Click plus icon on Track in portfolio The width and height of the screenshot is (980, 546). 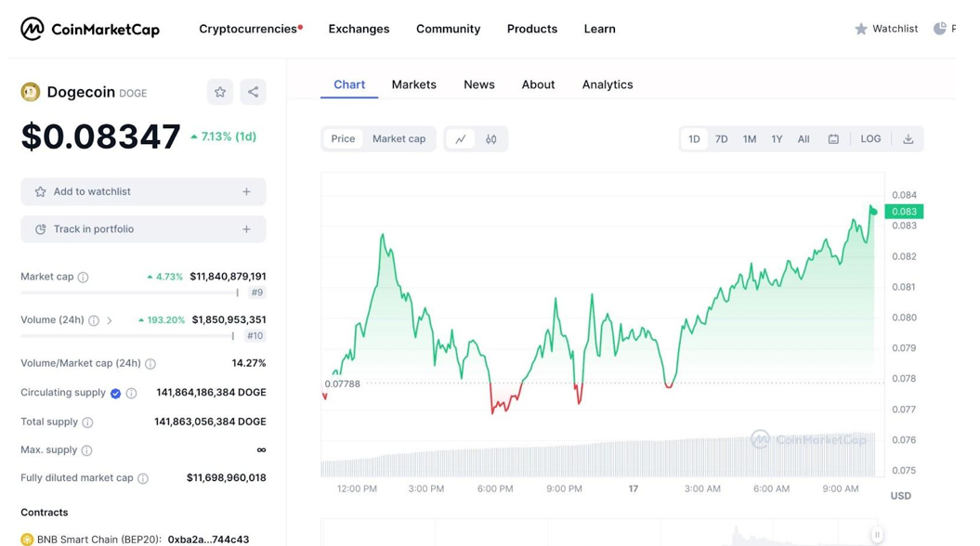(x=246, y=229)
